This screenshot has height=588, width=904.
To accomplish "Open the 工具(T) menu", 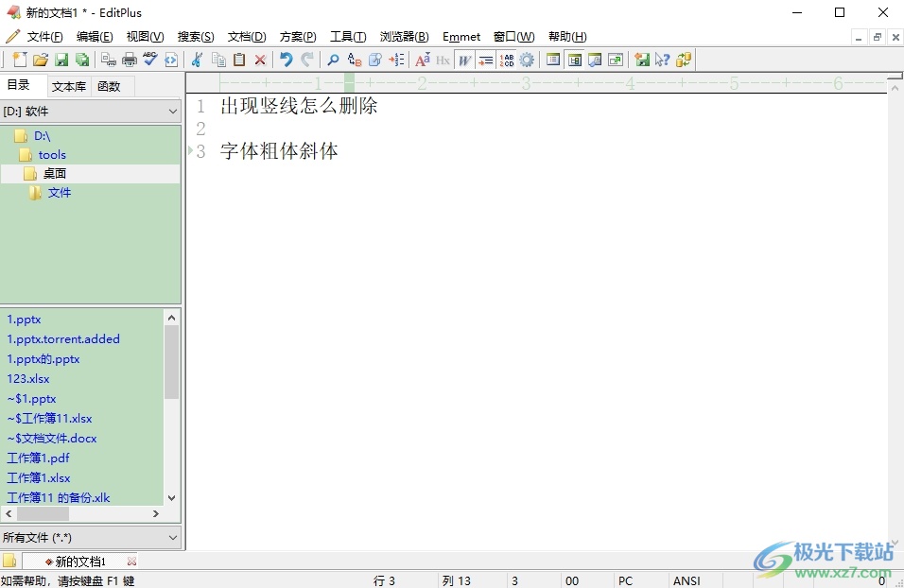I will (348, 36).
